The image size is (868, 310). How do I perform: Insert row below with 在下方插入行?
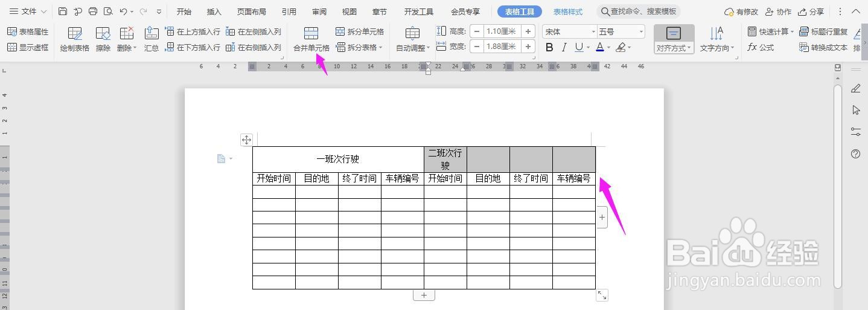pyautogui.click(x=193, y=47)
